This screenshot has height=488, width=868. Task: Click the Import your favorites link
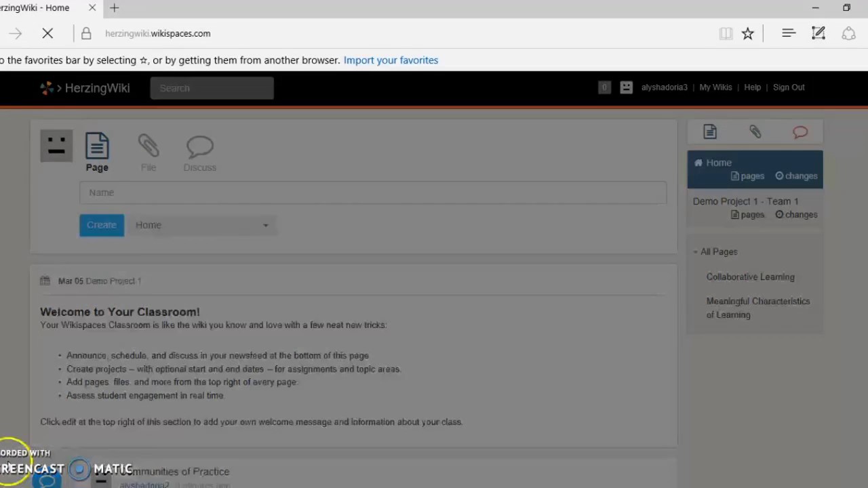[391, 60]
